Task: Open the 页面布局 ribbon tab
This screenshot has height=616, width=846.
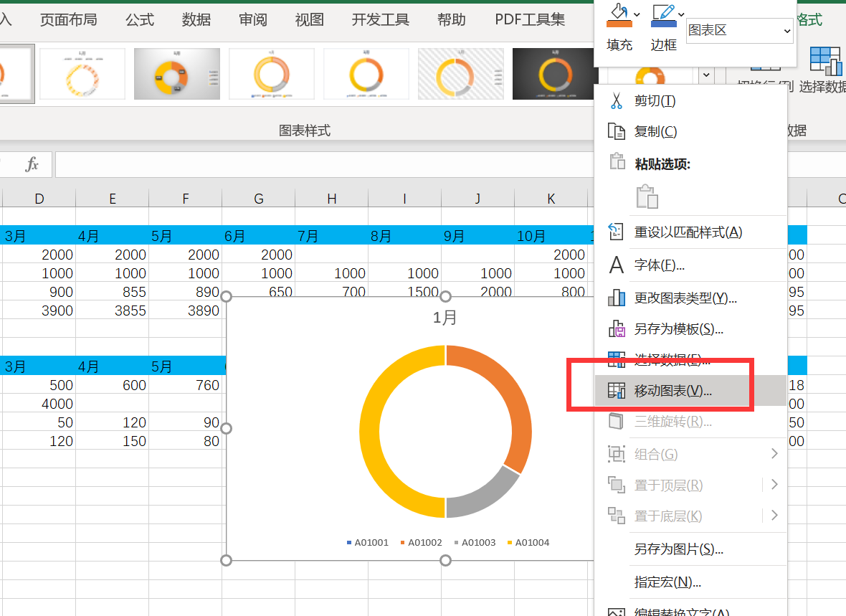Action: (69, 19)
